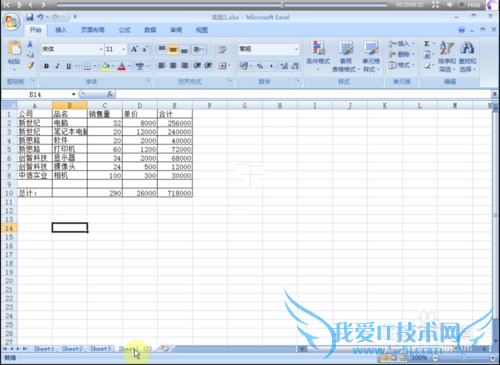Open Format as Table (套用表格格式)

coord(346,55)
